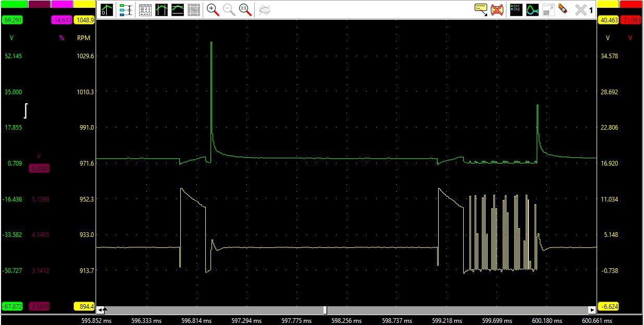The width and height of the screenshot is (644, 325).
Task: Enable the vertical time cursors icon
Action: pyautogui.click(x=162, y=9)
